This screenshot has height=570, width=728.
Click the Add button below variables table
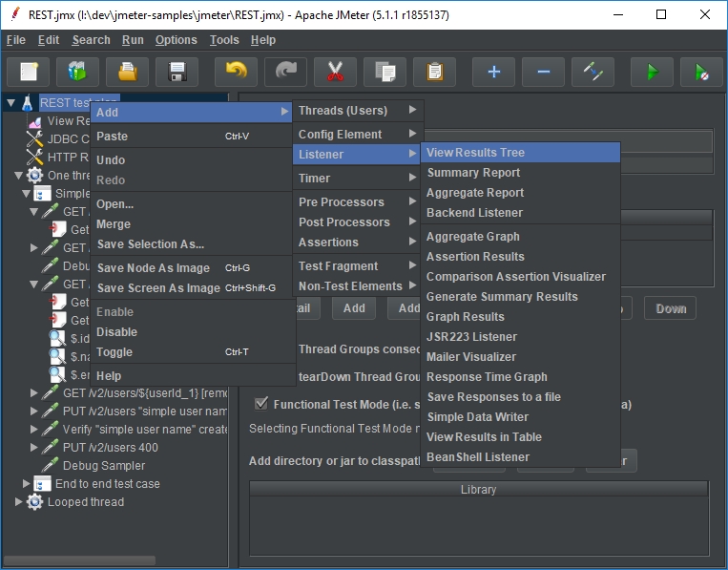(354, 308)
